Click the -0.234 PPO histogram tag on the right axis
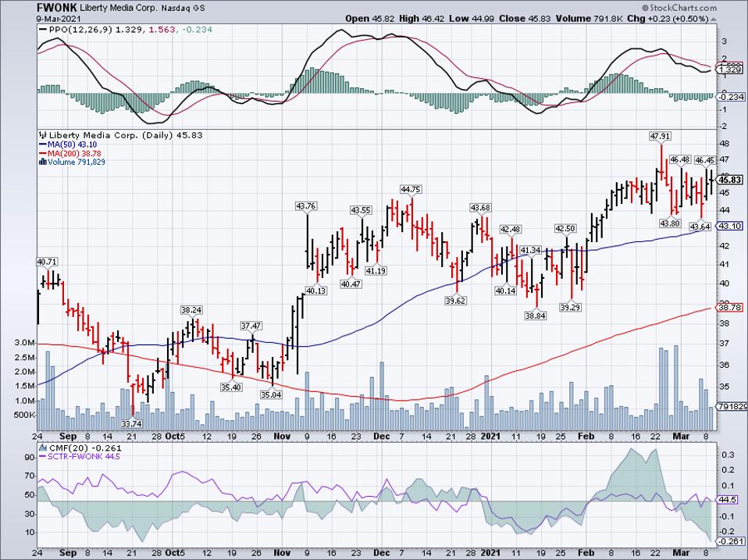 pos(731,97)
